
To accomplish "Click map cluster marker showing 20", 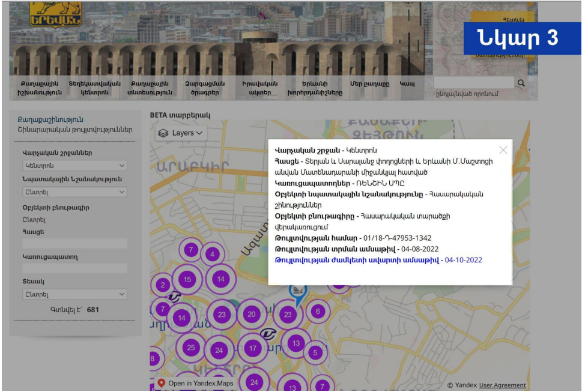I will [x=252, y=314].
